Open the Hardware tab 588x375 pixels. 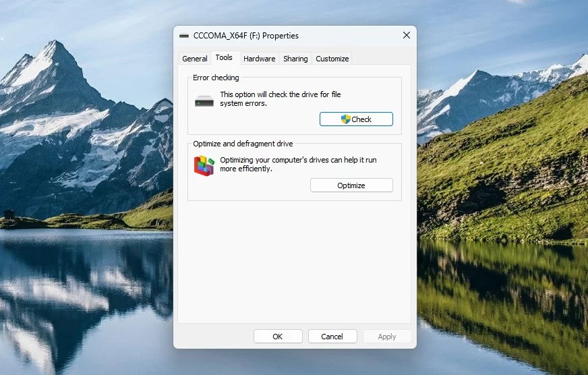coord(259,59)
